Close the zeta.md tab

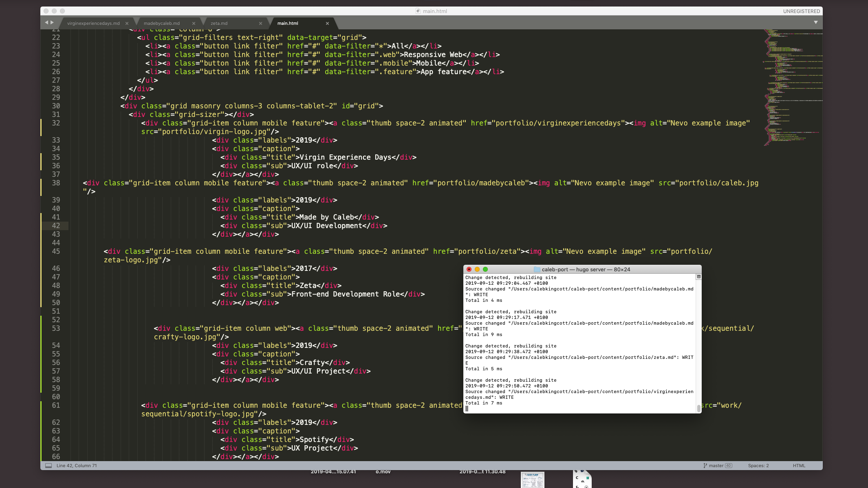(x=260, y=24)
